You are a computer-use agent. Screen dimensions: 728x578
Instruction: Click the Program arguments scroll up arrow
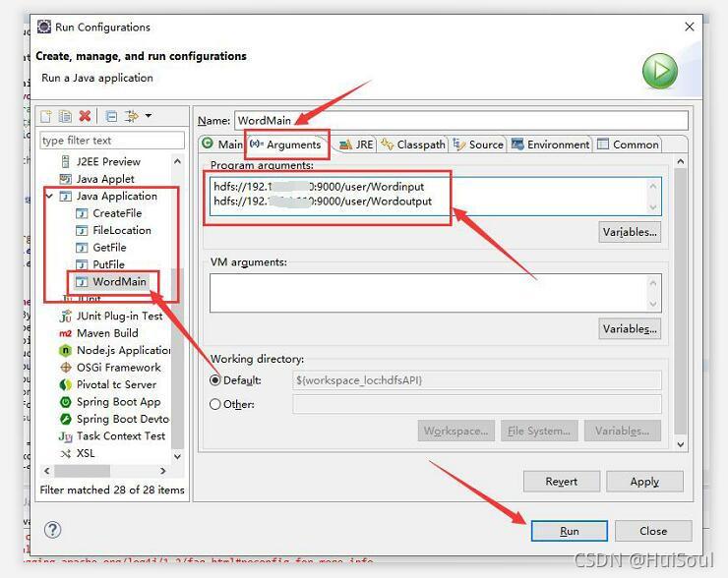(653, 186)
